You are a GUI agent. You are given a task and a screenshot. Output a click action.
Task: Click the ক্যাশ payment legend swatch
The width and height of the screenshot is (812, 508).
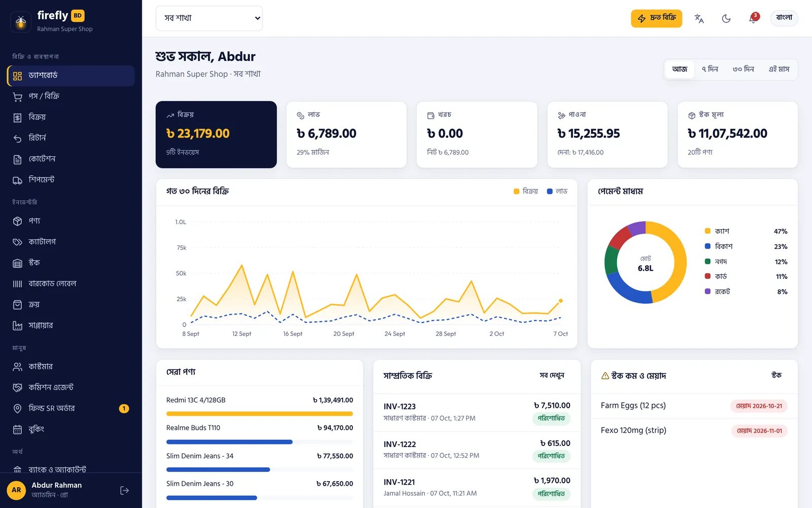click(707, 231)
